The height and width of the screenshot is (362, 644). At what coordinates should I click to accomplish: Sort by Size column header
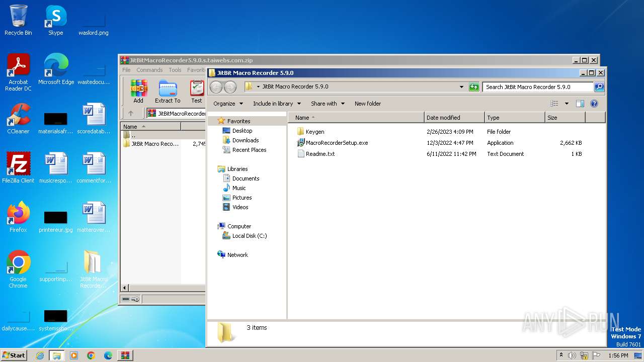[565, 118]
